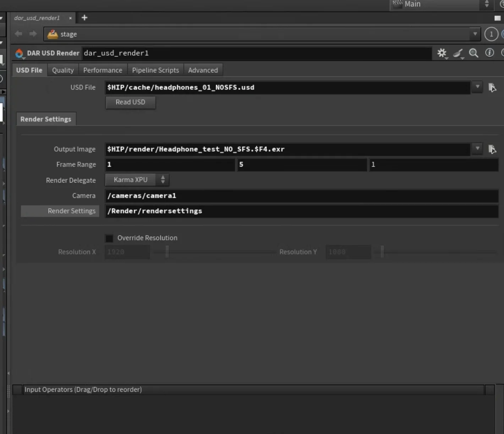Click the file chooser next to USD File
Viewport: 504px width, 434px height.
(x=493, y=87)
